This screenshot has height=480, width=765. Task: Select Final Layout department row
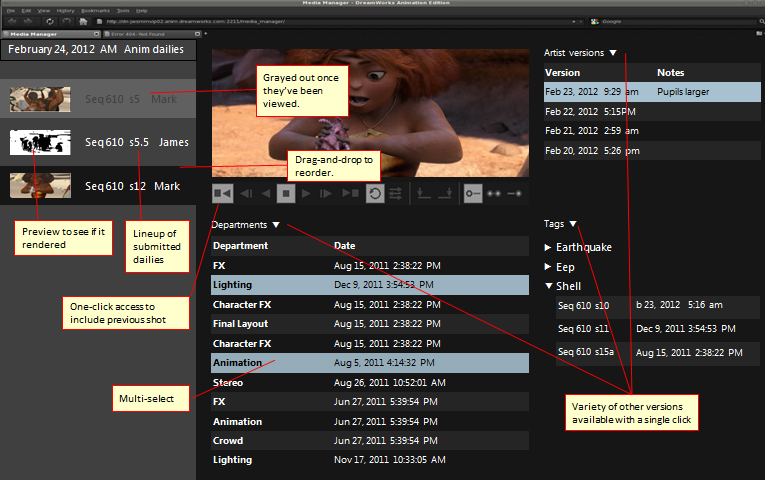pos(370,324)
